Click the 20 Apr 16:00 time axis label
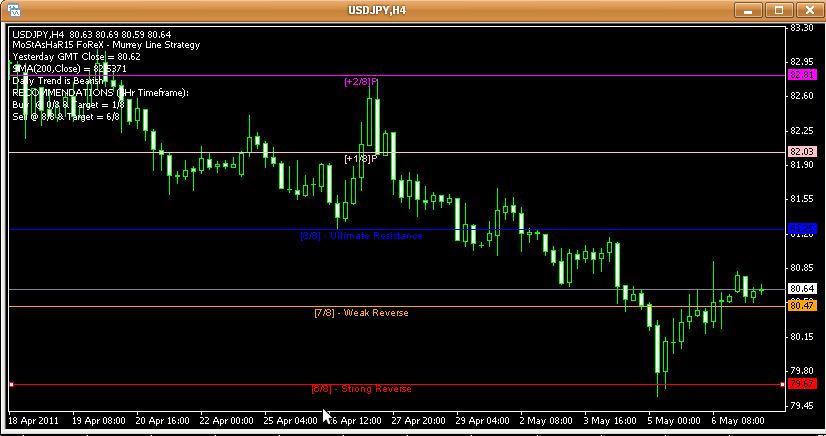This screenshot has height=436, width=826. 163,421
